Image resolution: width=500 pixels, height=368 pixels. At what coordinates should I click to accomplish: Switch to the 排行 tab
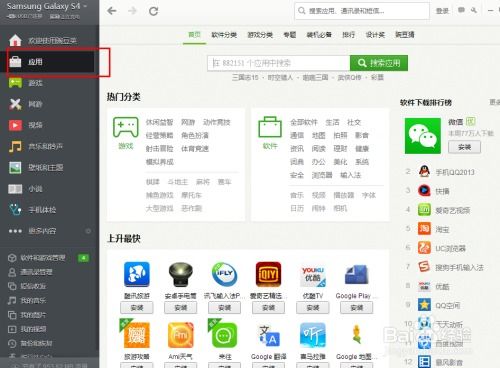[348, 35]
